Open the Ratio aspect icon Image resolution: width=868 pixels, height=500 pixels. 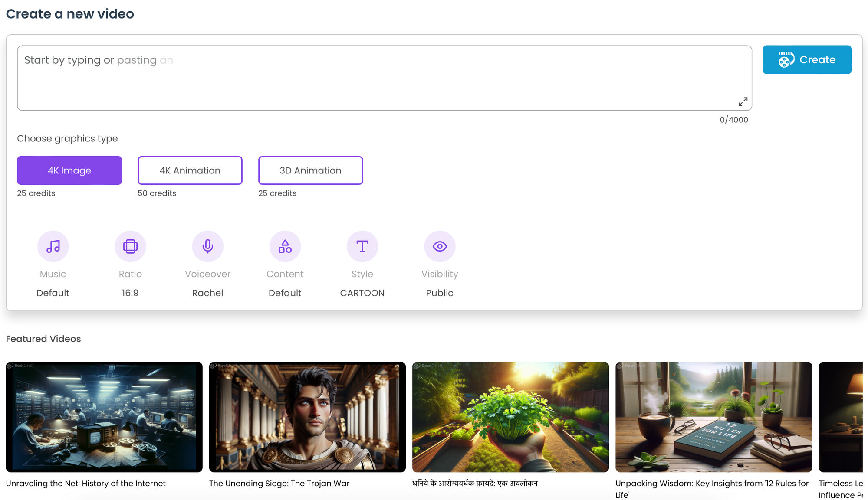pyautogui.click(x=130, y=246)
